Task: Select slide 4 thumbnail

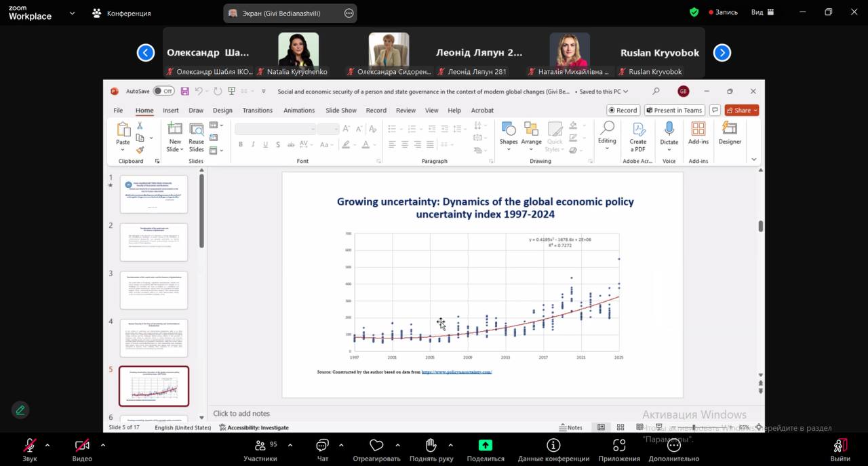Action: 154,338
